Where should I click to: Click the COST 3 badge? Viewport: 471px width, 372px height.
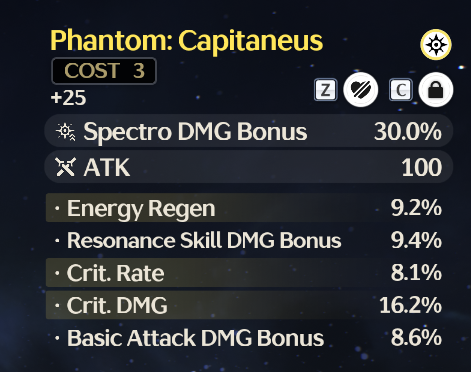(x=104, y=71)
